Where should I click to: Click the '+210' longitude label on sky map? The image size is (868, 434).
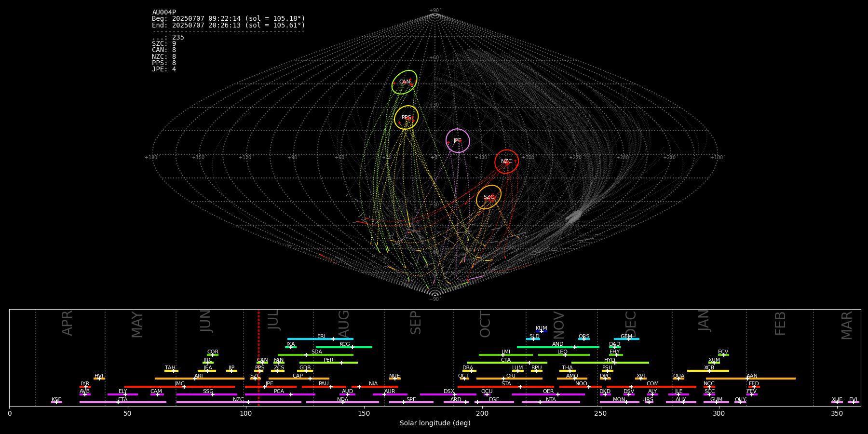(669, 158)
